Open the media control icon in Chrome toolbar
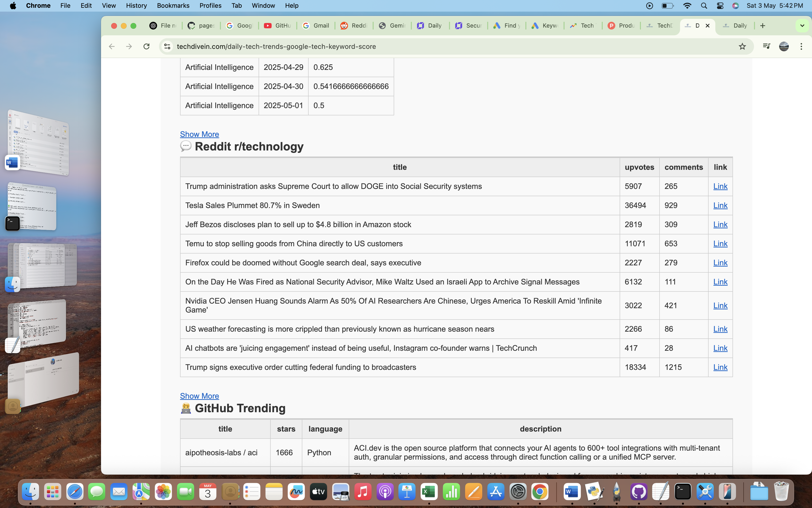The height and width of the screenshot is (508, 812). 766,46
